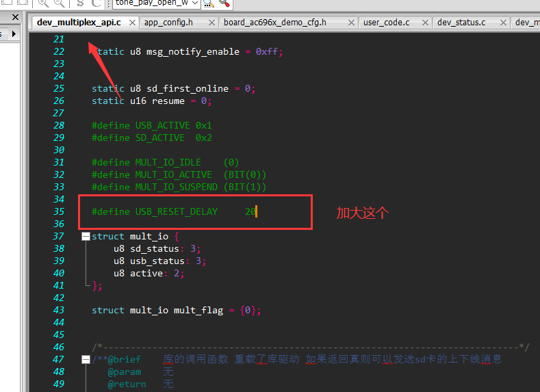
Task: Click line number 43 in the margin
Action: point(59,310)
